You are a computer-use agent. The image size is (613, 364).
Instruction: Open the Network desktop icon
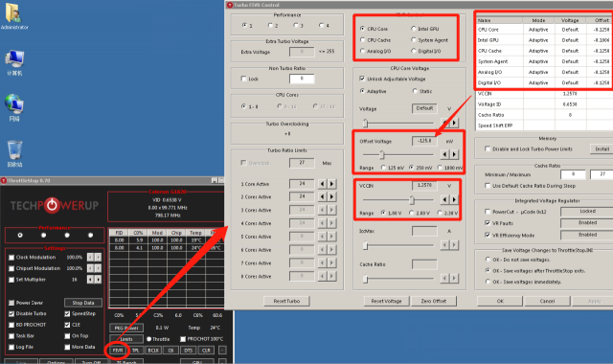pos(14,107)
